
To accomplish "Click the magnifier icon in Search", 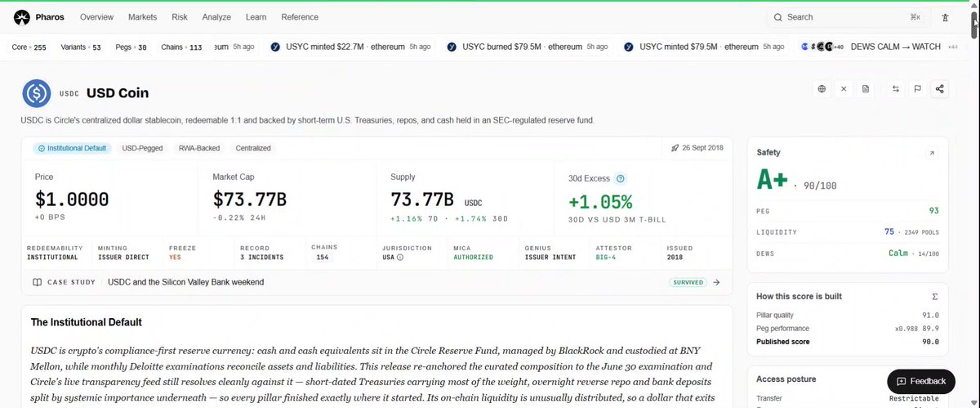I will 778,17.
